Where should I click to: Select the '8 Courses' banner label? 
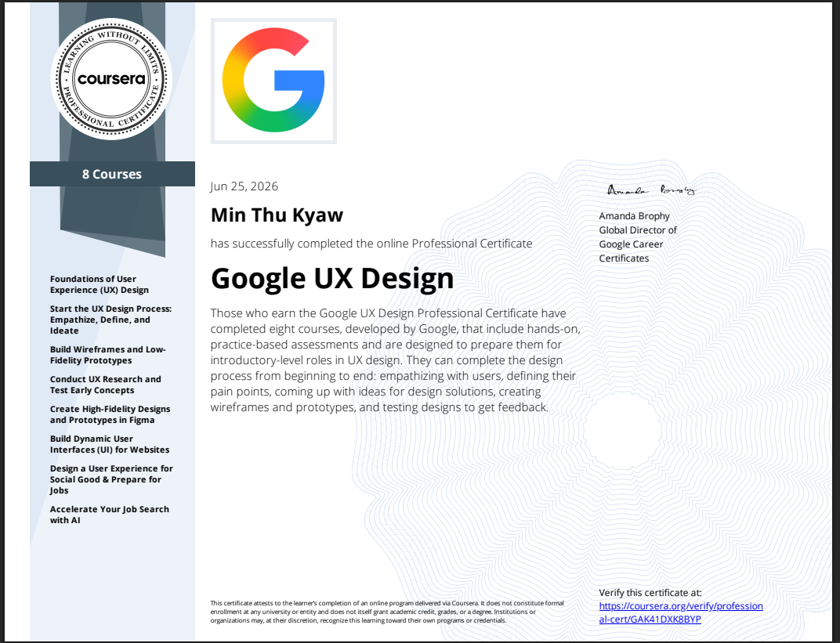click(112, 174)
